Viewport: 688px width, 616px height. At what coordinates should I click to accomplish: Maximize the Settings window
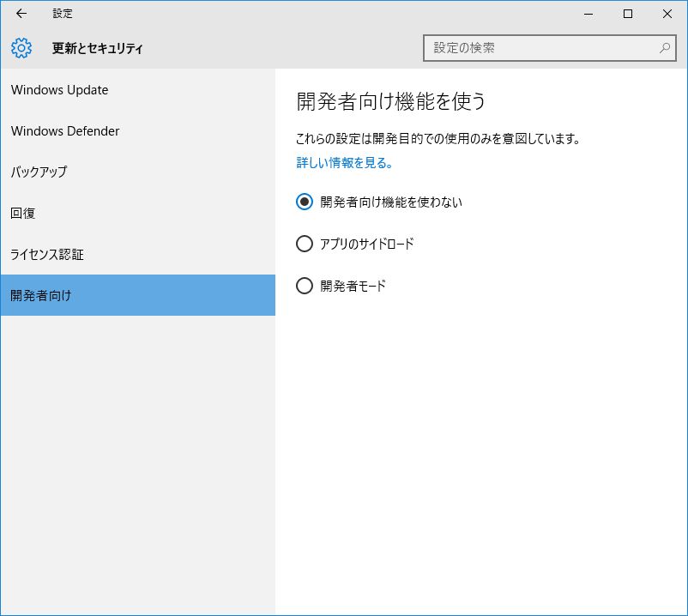point(628,14)
